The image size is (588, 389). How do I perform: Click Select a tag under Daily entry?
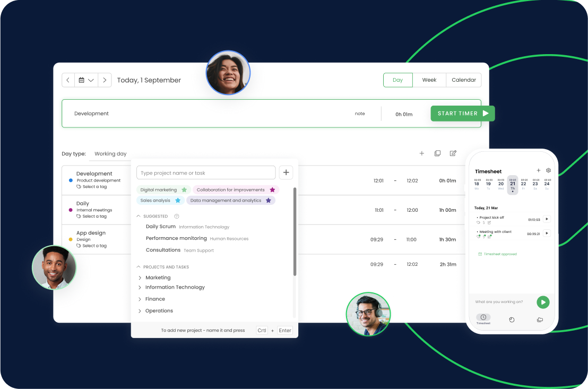coord(92,216)
